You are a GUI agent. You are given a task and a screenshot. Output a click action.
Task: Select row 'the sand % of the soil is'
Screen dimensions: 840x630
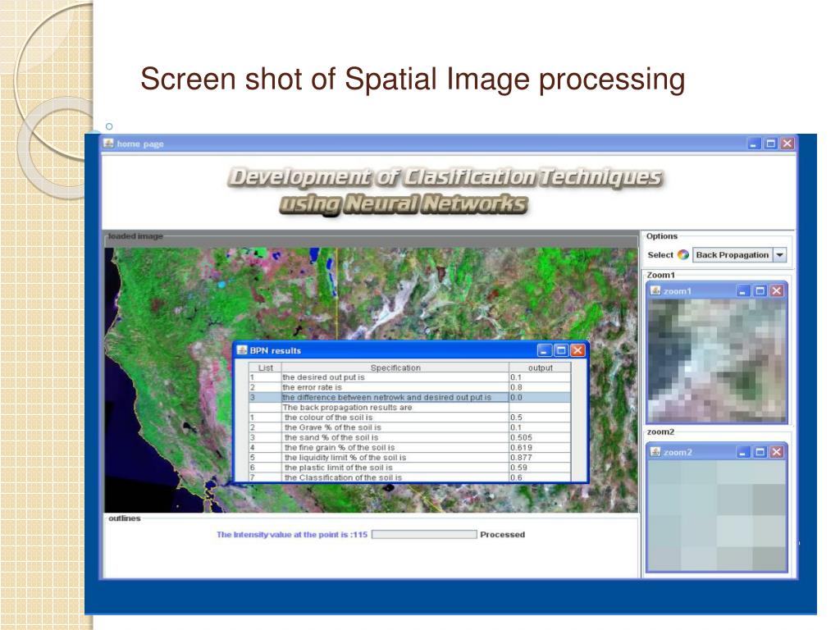click(x=410, y=437)
